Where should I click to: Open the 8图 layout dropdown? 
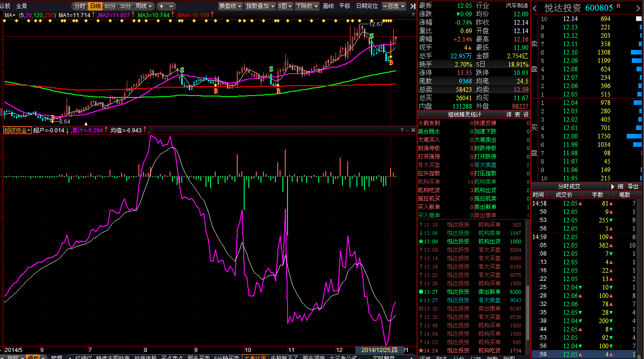(285, 6)
